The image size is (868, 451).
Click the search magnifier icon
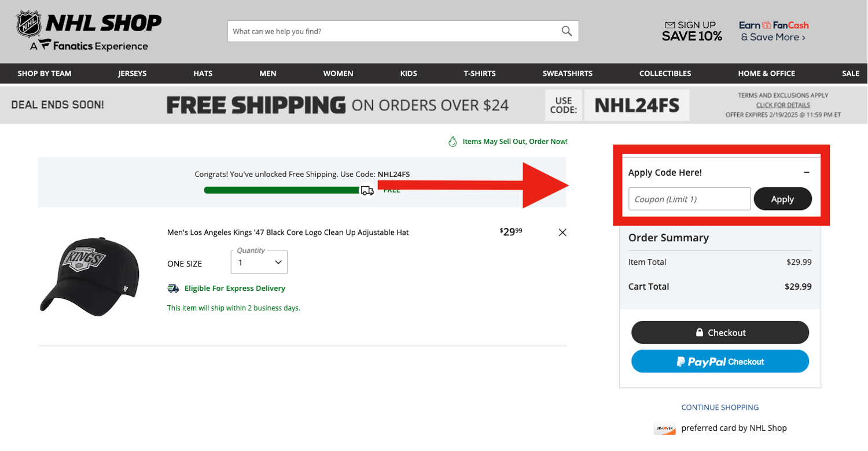[566, 31]
